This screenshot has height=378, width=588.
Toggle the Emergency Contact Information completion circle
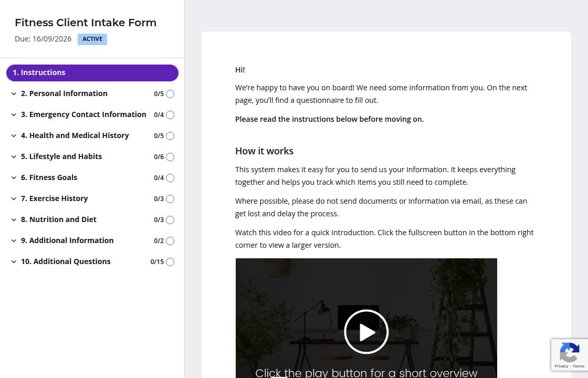[x=170, y=115]
